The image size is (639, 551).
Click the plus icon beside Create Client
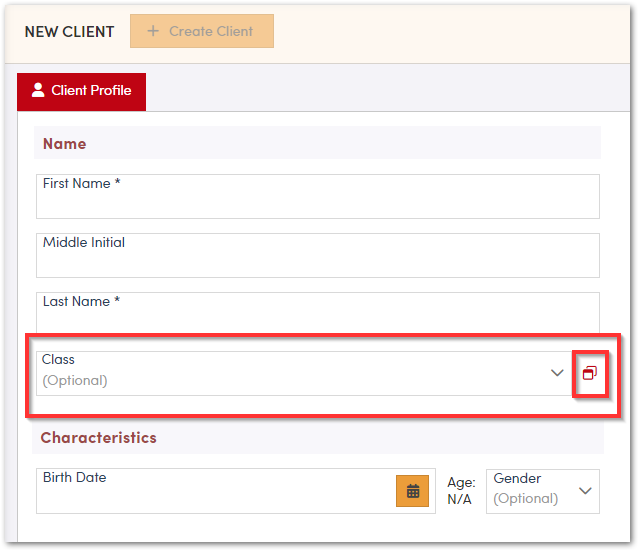(153, 31)
